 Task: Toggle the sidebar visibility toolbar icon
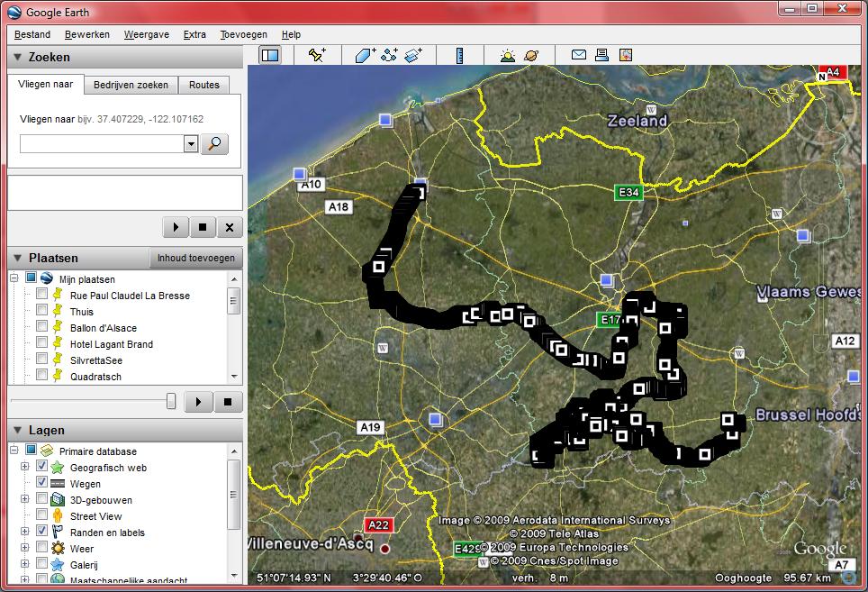[x=270, y=55]
